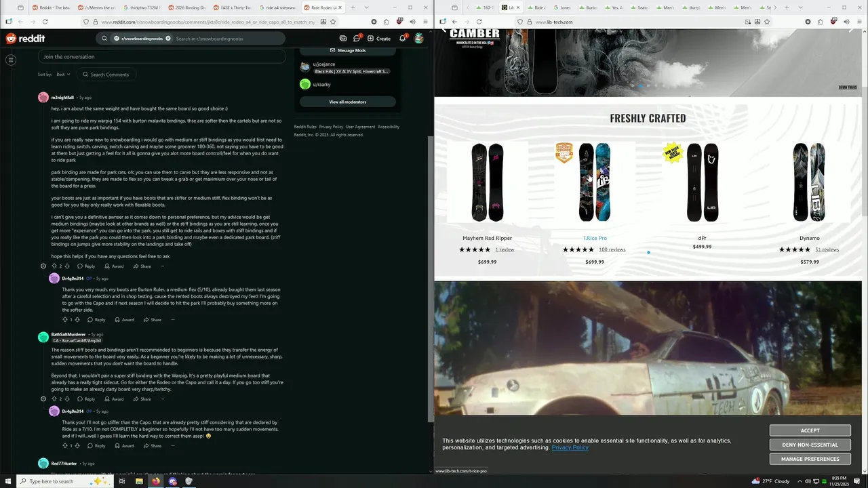Share BathSaltMurderer's comment

pos(142,399)
